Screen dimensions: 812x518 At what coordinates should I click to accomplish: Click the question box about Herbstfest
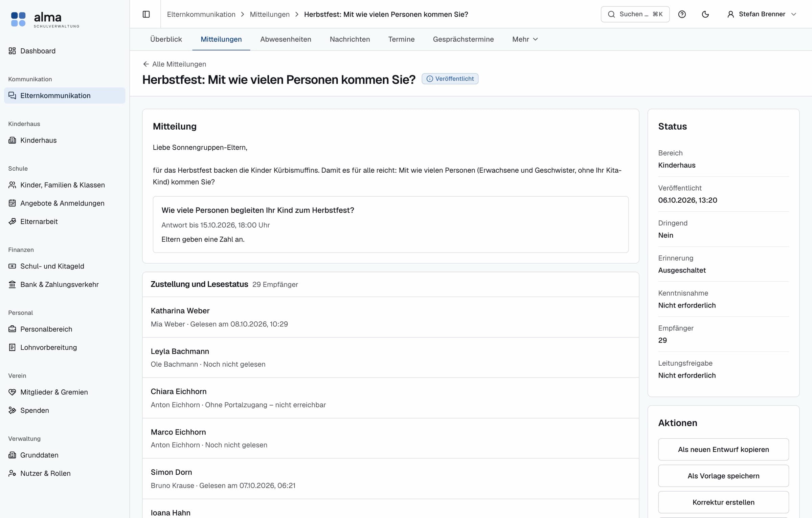pos(391,224)
